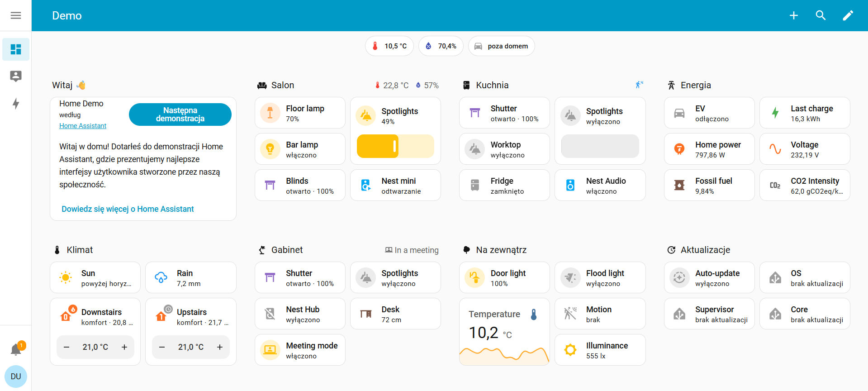Click the Następna demonstracja button
The image size is (868, 391).
pos(180,114)
